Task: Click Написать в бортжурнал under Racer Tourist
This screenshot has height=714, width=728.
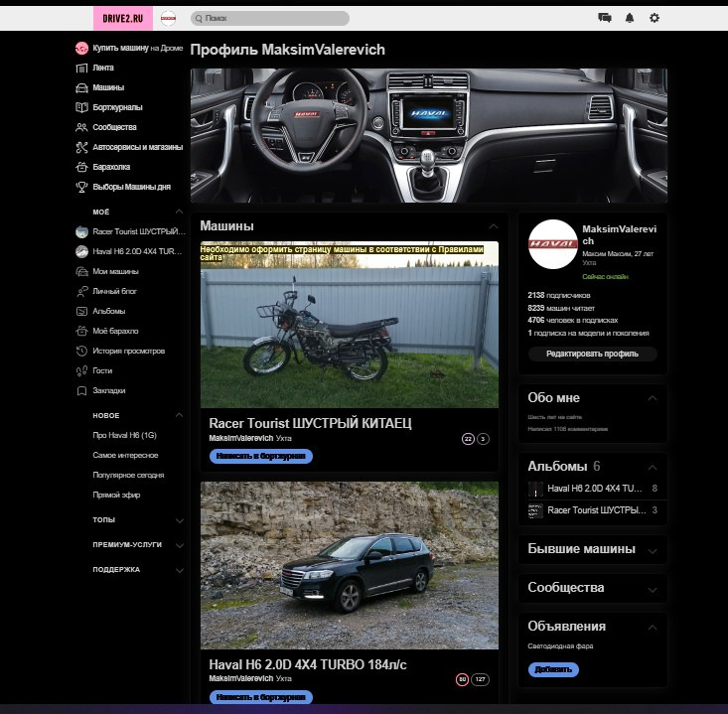Action: tap(261, 457)
